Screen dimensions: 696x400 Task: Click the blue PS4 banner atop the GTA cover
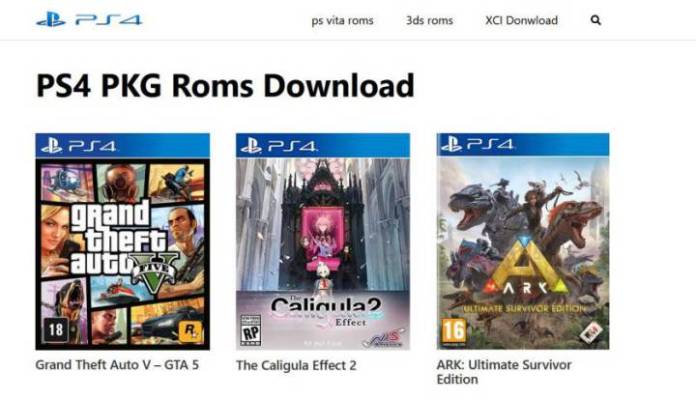click(123, 146)
